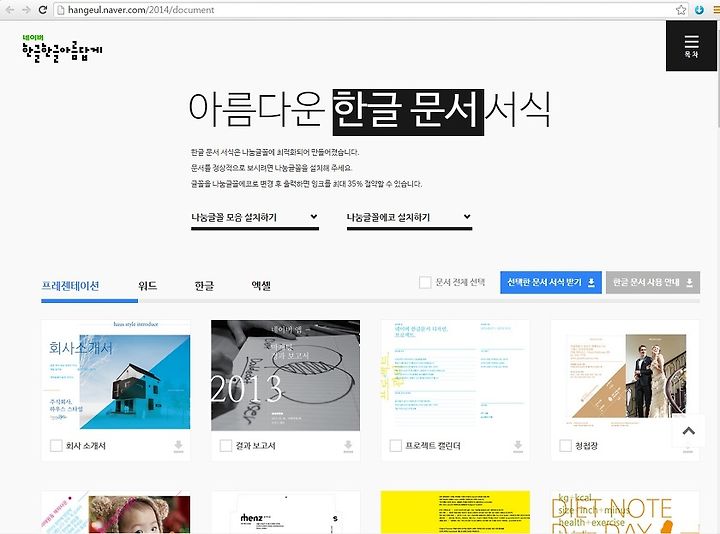Viewport: 720px width, 534px height.
Task: Click text mentioning 35% ink savings
Action: (306, 184)
